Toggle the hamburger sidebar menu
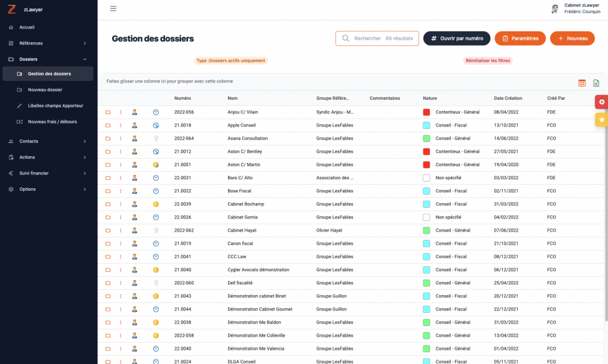Screen dimensions: 608x364 pyautogui.click(x=113, y=9)
